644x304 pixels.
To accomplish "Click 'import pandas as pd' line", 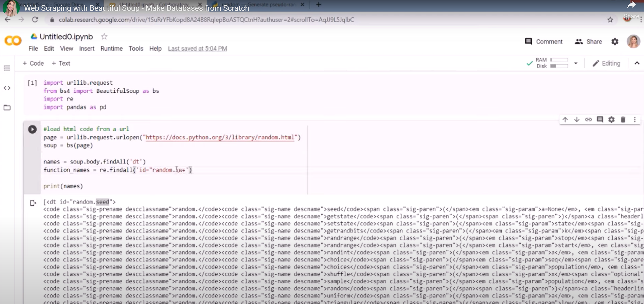I will tap(75, 107).
